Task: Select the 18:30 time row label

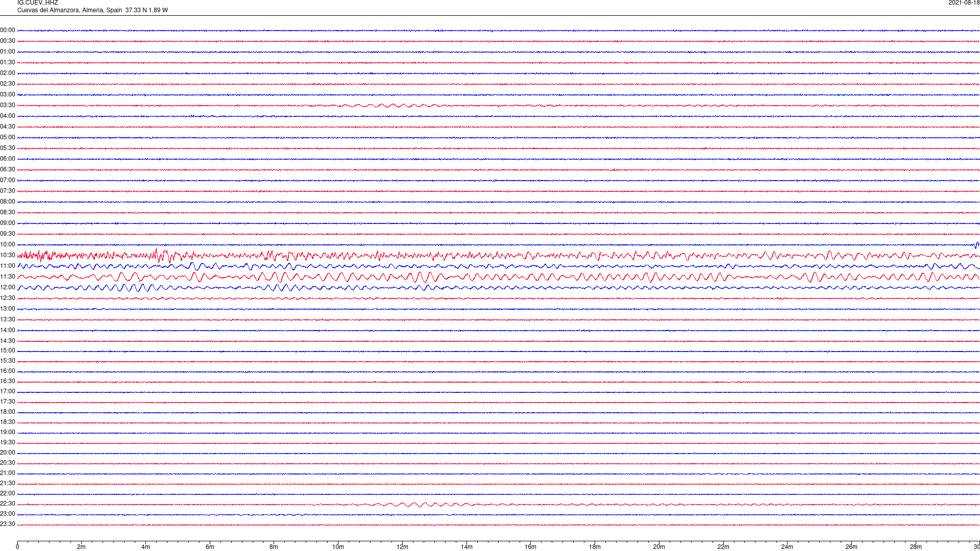Action: point(8,422)
